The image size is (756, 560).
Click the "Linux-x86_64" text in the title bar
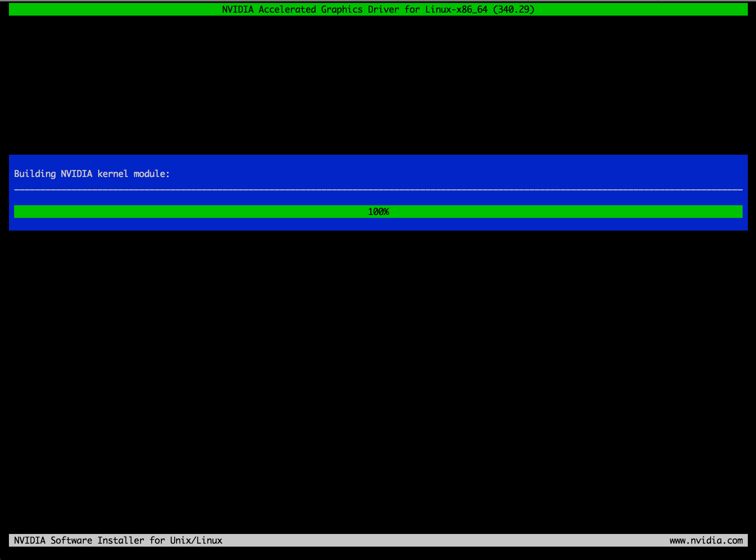[x=456, y=9]
